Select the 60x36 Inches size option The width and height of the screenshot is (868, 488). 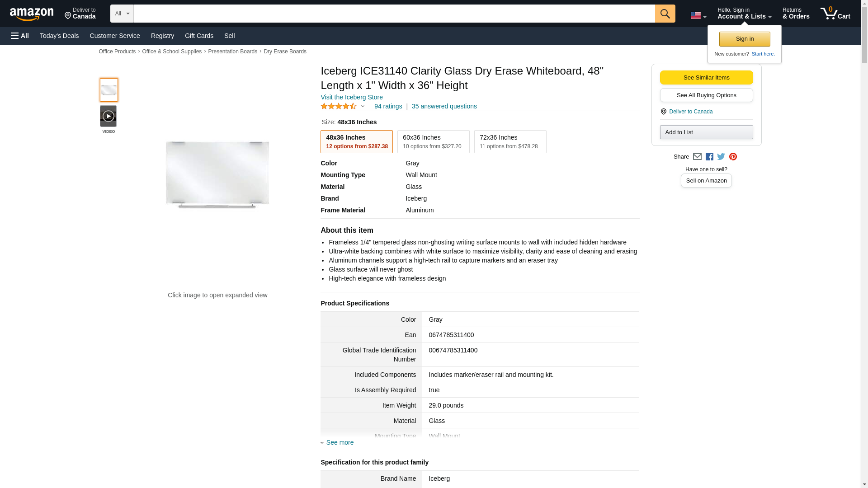(434, 142)
